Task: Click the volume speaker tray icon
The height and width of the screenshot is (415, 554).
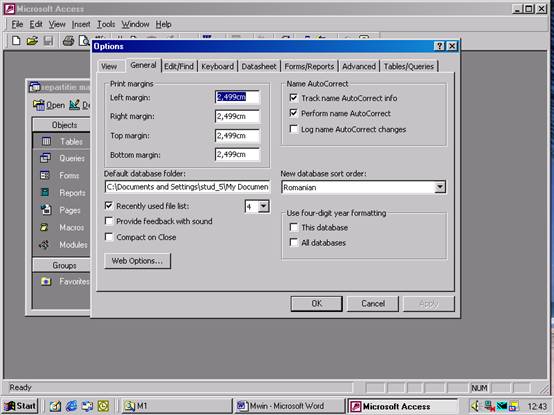Action: pos(476,406)
